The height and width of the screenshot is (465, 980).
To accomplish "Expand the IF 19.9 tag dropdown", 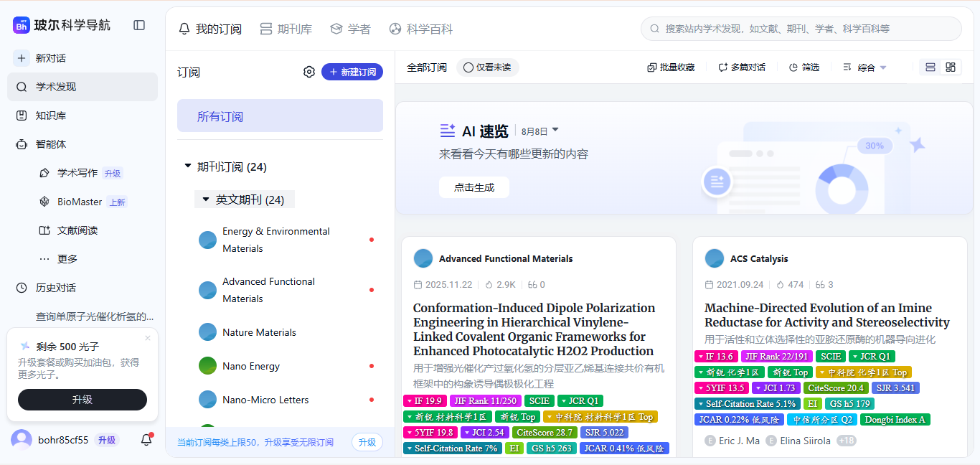I will coord(425,401).
